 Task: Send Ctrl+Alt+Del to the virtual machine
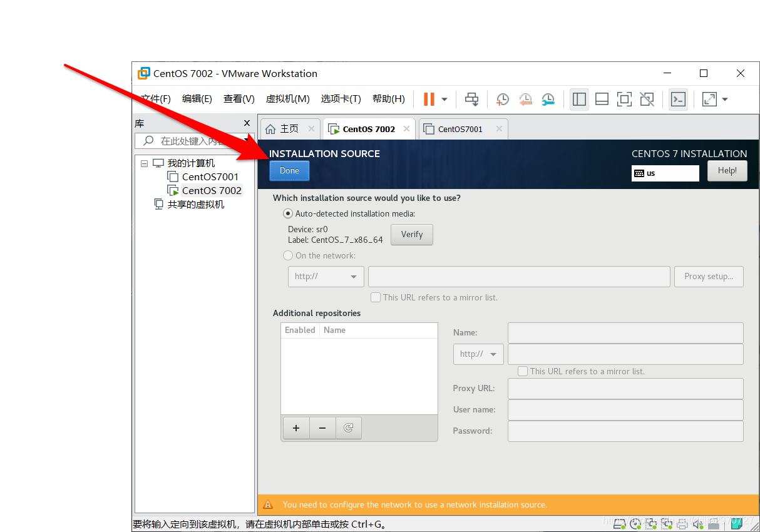tap(472, 99)
